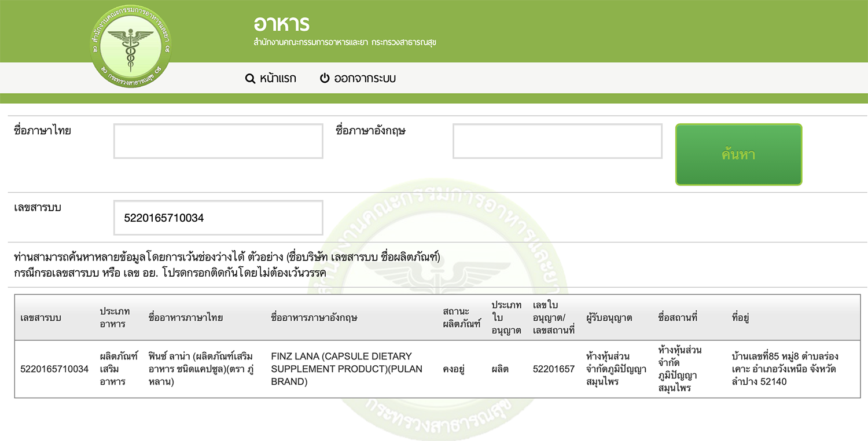This screenshot has height=441, width=868.
Task: Click the subtitle สำนักงานคณะกรรมการอาหารและยา กระทรวงสาธารณสุข
Action: tap(344, 43)
